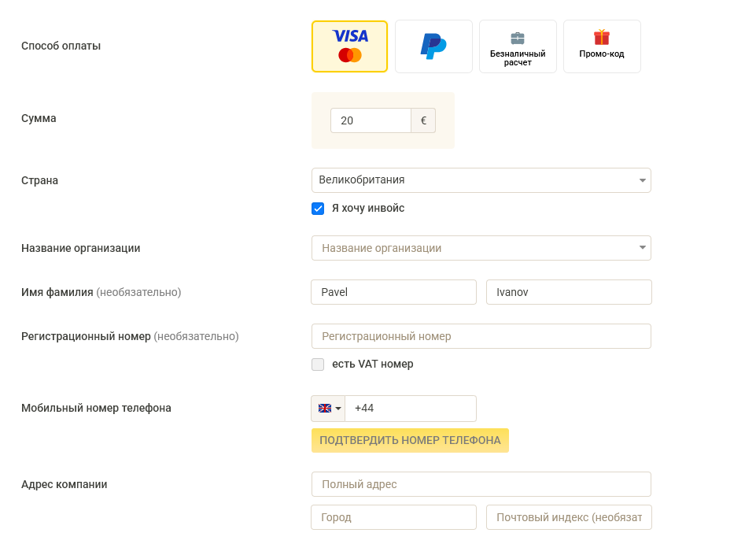Image resolution: width=756 pixels, height=544 pixels.
Task: Click the euro currency symbol
Action: coord(423,120)
